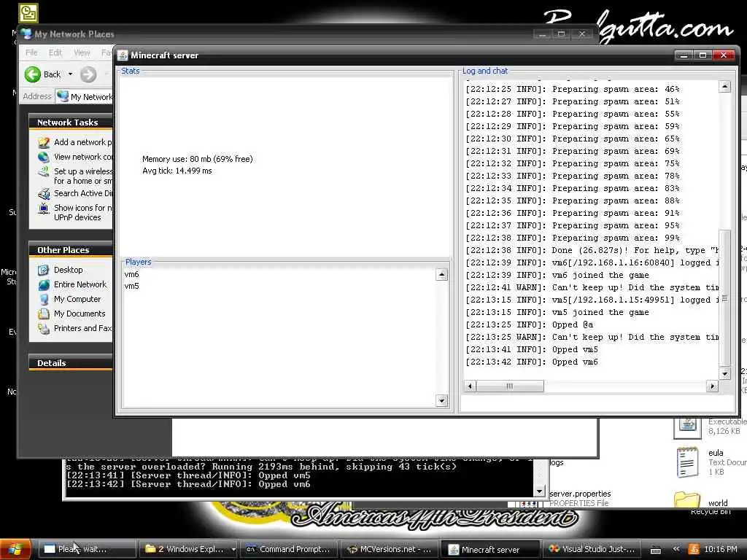Image resolution: width=747 pixels, height=560 pixels.
Task: Select the world folder icon
Action: point(687,500)
